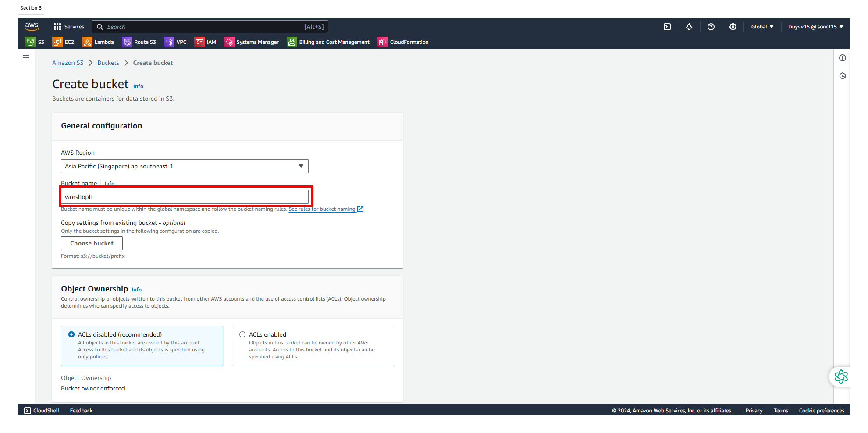Open the Lambda shortcut icon
The image size is (868, 433).
[87, 42]
